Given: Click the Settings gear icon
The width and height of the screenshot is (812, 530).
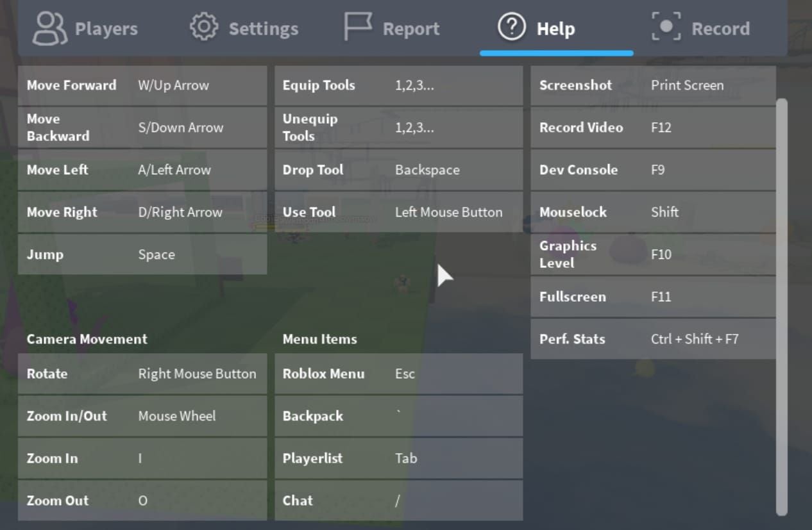Looking at the screenshot, I should pos(203,28).
